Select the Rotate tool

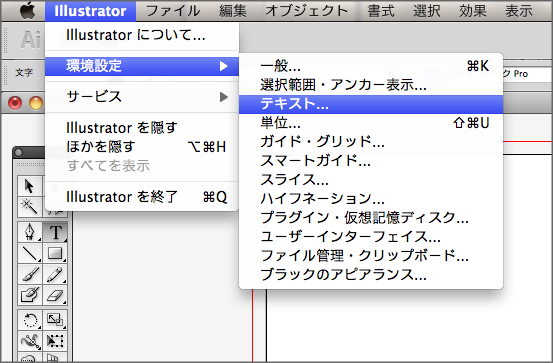coord(30,320)
